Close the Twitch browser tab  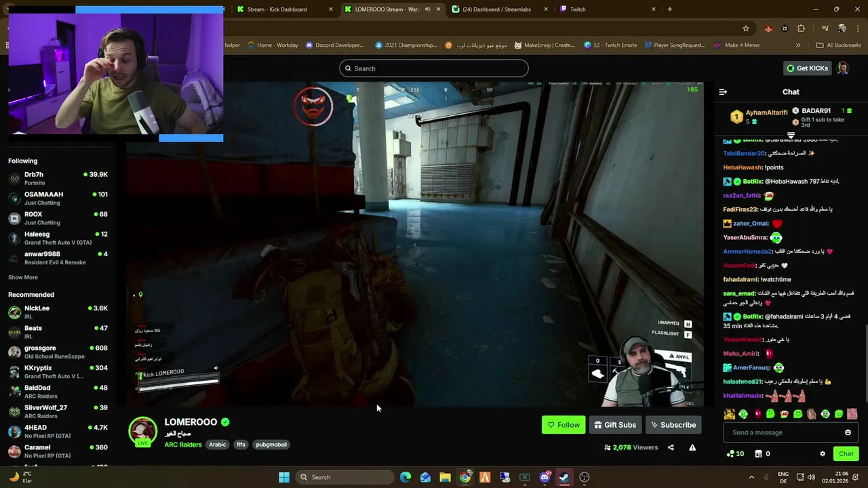point(654,9)
